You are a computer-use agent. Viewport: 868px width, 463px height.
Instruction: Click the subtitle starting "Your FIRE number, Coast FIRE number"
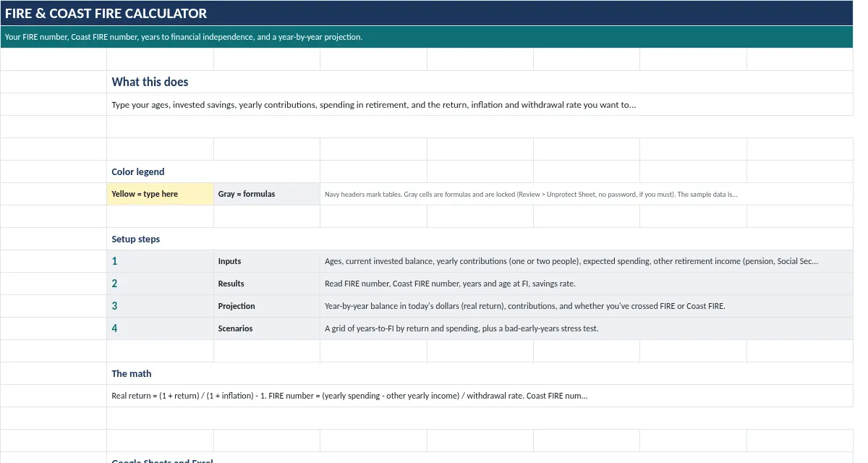pos(427,37)
